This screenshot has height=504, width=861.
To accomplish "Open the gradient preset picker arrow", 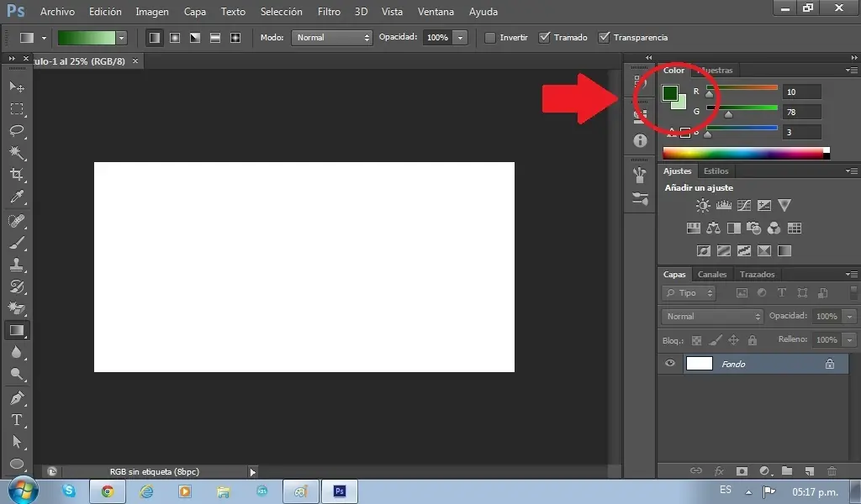I will point(121,38).
